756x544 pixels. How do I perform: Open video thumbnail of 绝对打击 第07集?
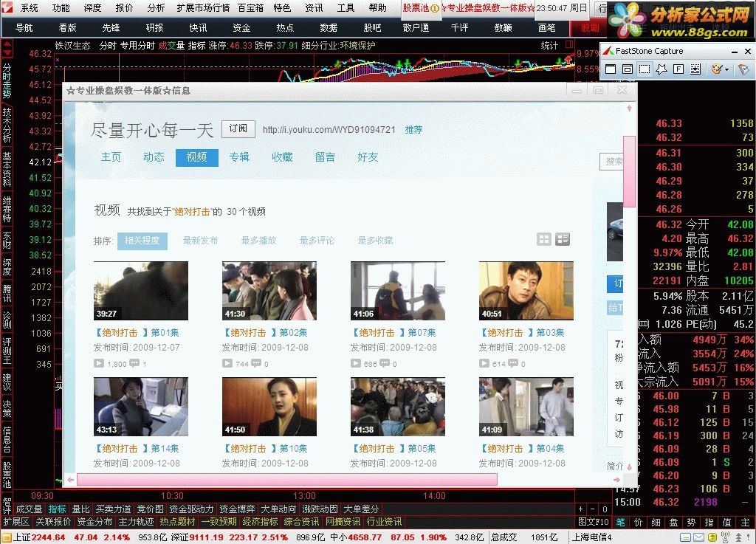click(398, 291)
